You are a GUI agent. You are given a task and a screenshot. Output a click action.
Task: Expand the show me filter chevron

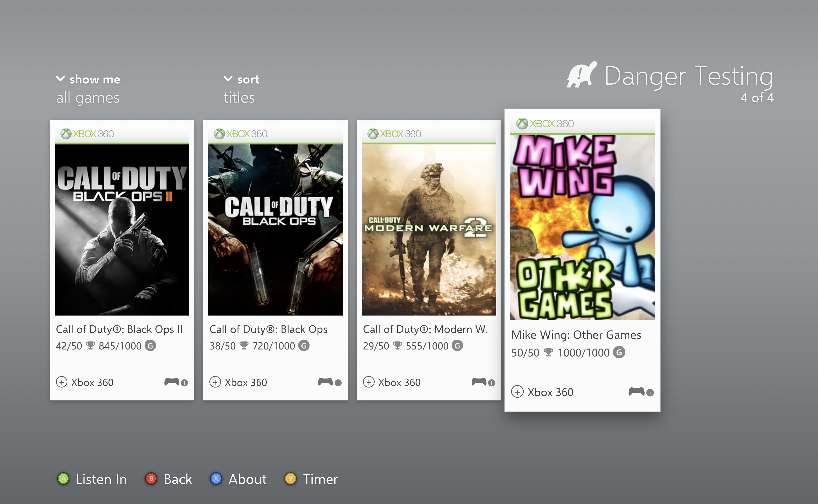pos(60,79)
